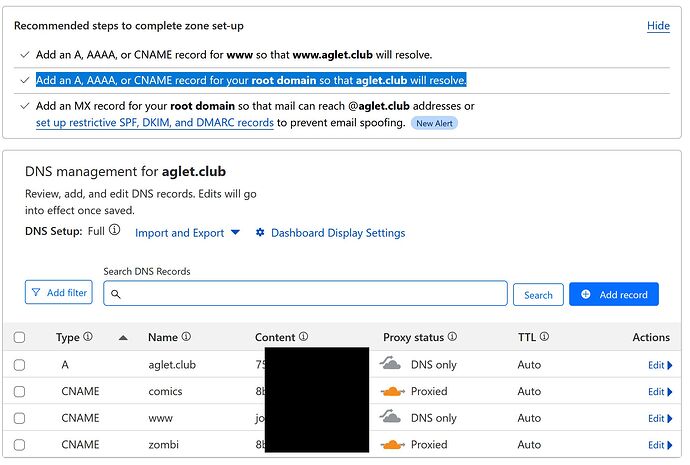Click the orange cloud icon for zombi

pos(392,444)
